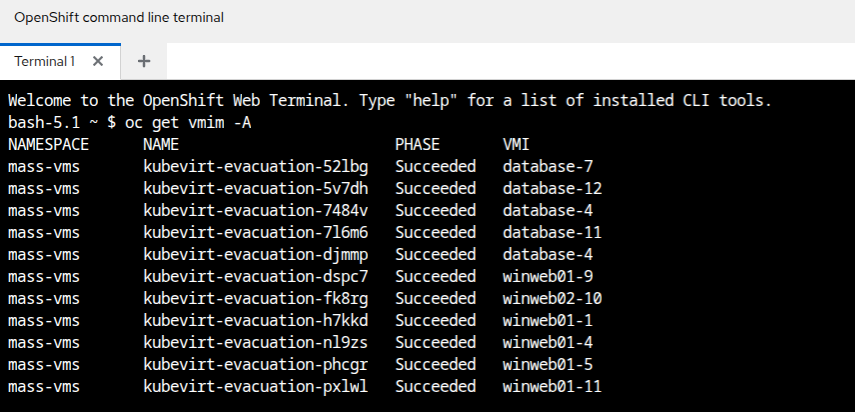Click the OpenShift command line terminal title
This screenshot has width=855, height=412.
[119, 17]
